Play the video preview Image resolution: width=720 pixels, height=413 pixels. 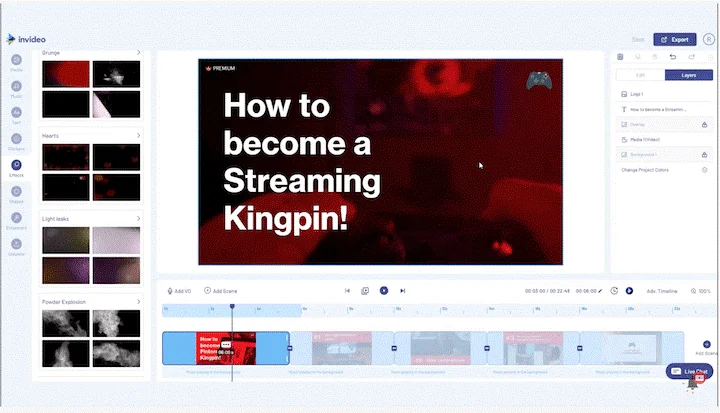coord(384,291)
